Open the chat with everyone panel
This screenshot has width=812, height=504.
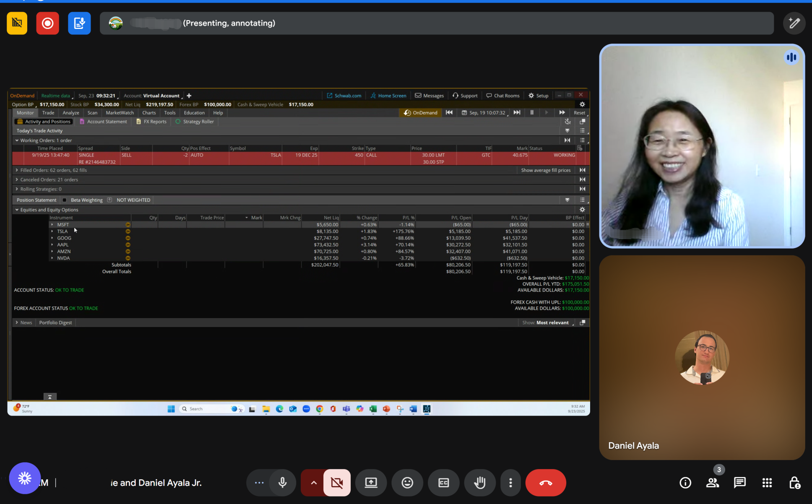(x=739, y=483)
